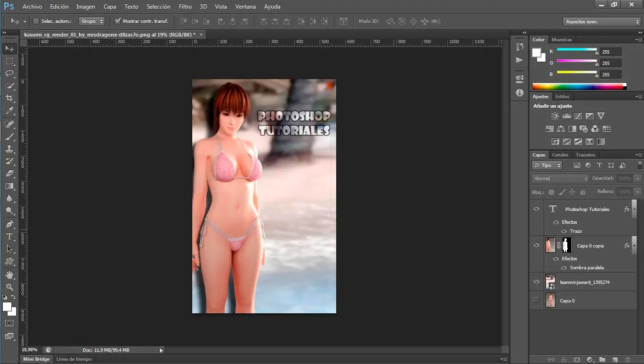Viewport: 644px width, 364px height.
Task: Select the Hand tool
Action: coord(9,275)
